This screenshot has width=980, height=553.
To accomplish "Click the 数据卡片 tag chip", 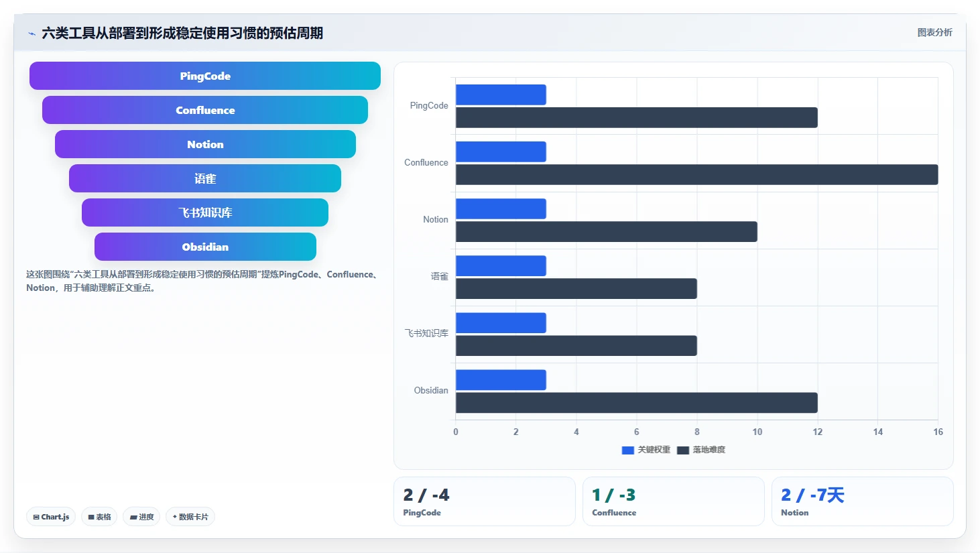I will pos(190,517).
